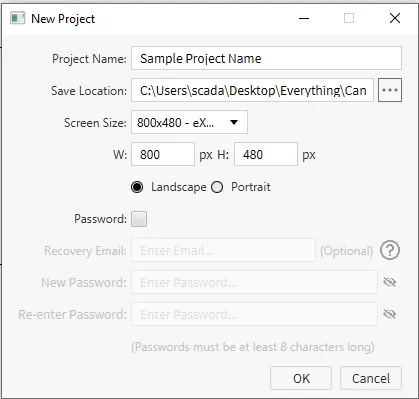Click the New Password input field
Image resolution: width=419 pixels, height=399 pixels.
pos(254,282)
